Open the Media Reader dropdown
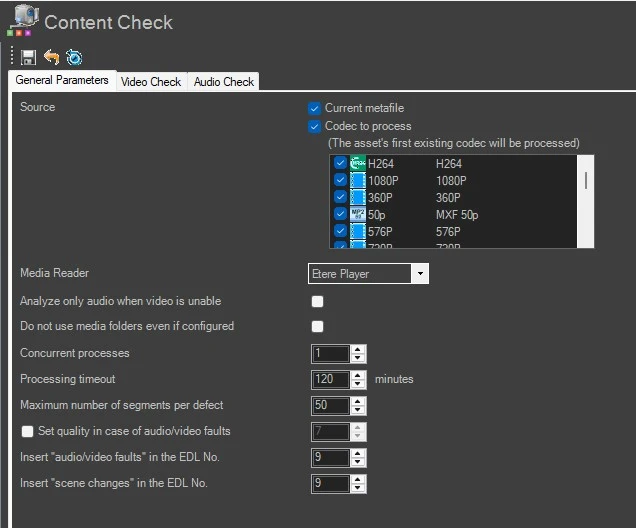This screenshot has height=528, width=636. click(419, 274)
